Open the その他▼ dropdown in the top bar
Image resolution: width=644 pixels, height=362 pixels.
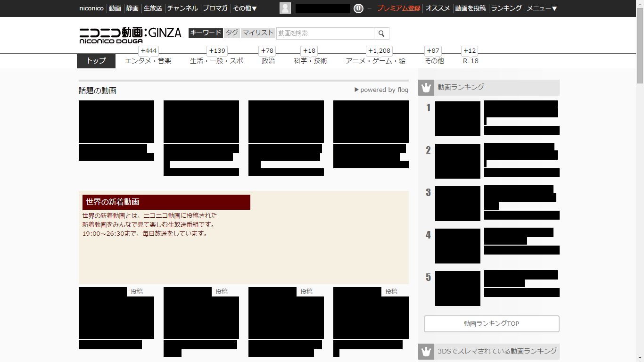pos(245,8)
